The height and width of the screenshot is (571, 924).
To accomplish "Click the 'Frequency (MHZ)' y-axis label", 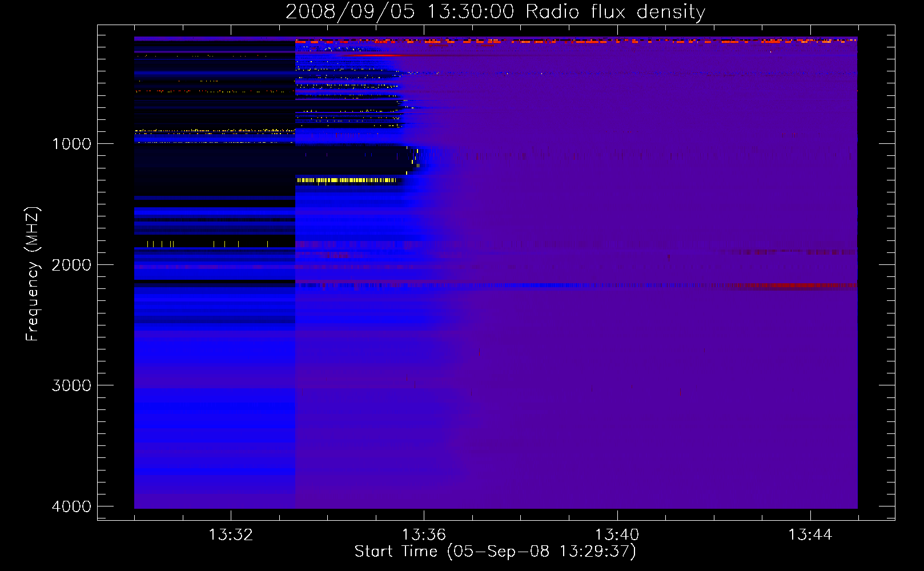I will pyautogui.click(x=33, y=274).
